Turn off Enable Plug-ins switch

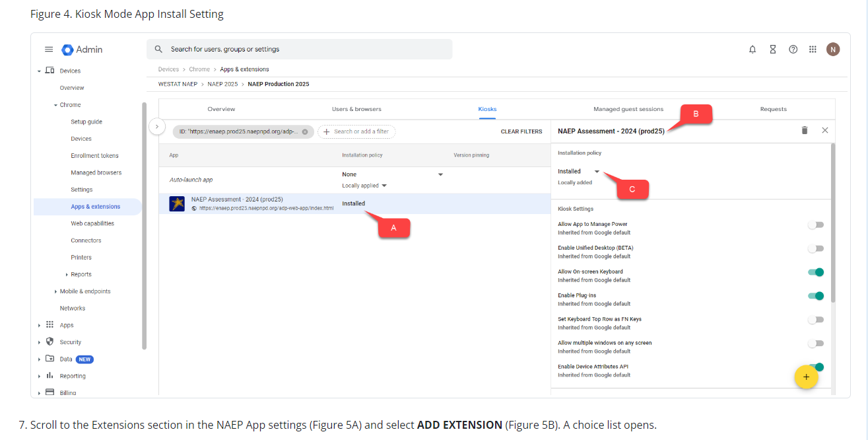click(x=816, y=296)
